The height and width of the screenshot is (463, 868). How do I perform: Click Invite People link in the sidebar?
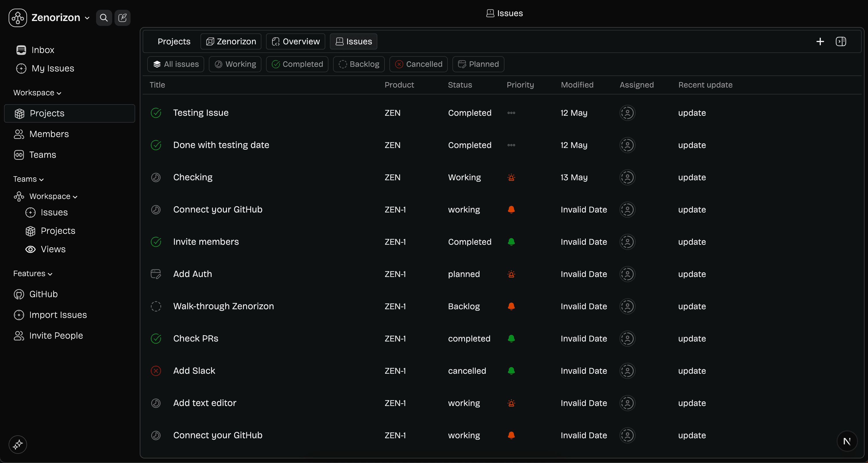(x=56, y=335)
